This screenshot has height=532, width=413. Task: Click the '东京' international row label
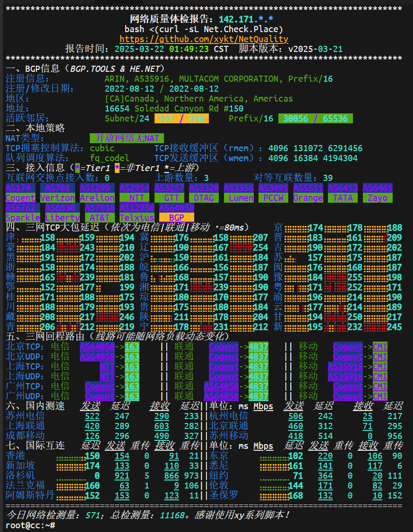[218, 455]
